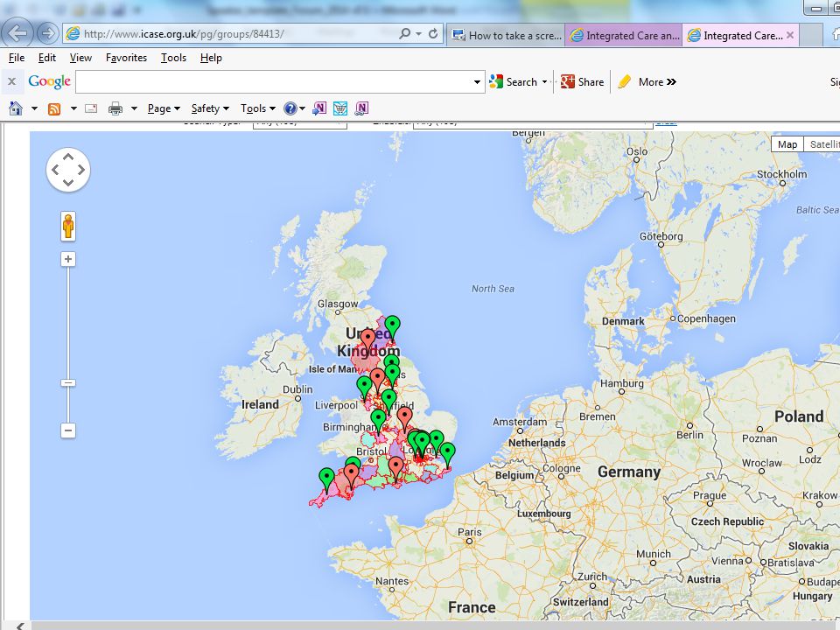The height and width of the screenshot is (630, 840).
Task: Switch to the 'Integrated Care an...' tab
Action: 624,35
